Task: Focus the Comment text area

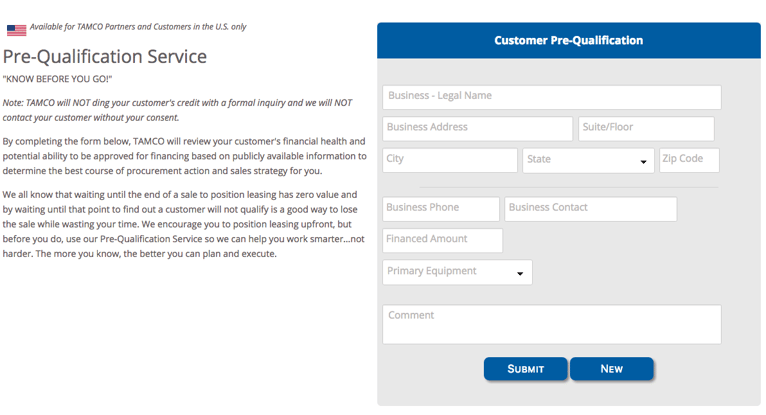Action: [552, 324]
